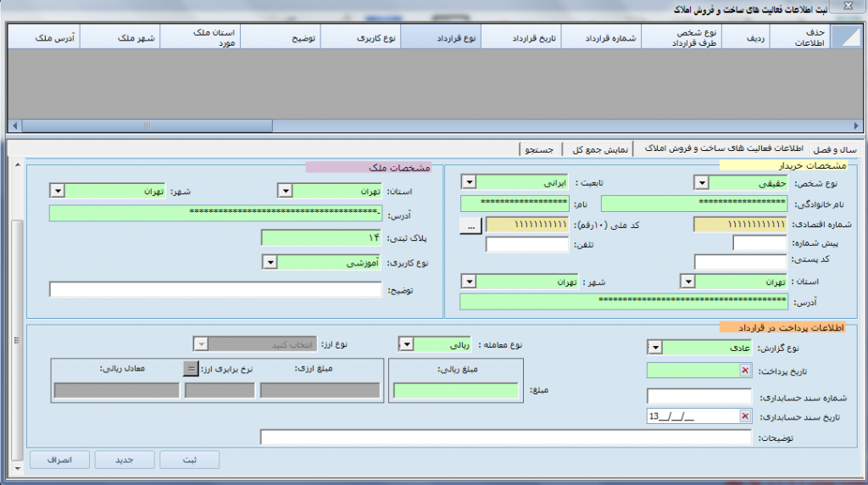Image resolution: width=868 pixels, height=485 pixels.
Task: Switch to the جستجو tab
Action: pyautogui.click(x=540, y=149)
